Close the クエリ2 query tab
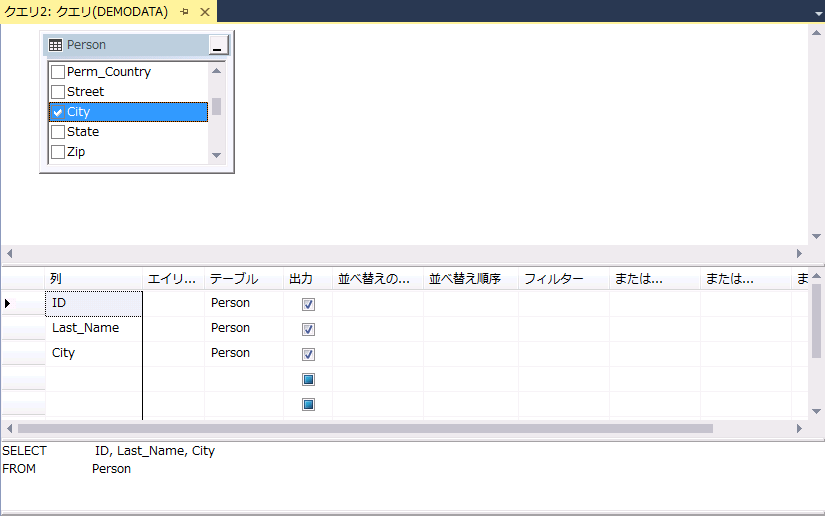The image size is (825, 516). (x=204, y=11)
